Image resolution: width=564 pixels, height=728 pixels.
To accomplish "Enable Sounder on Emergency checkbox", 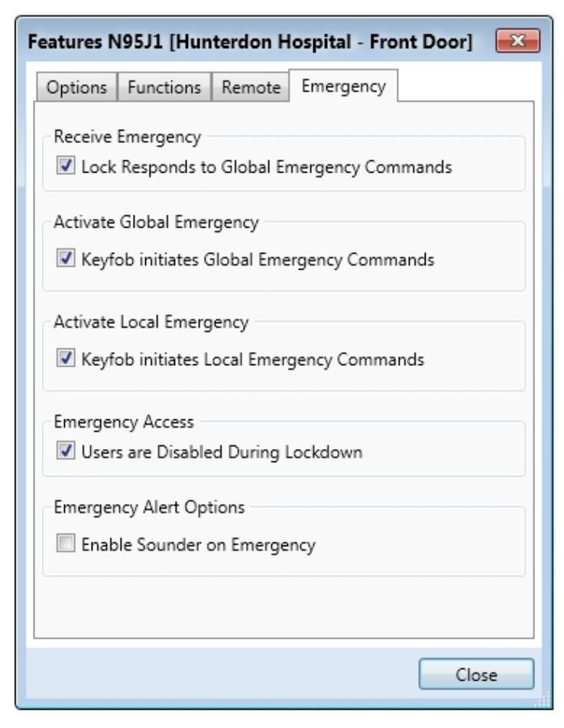I will click(x=66, y=543).
